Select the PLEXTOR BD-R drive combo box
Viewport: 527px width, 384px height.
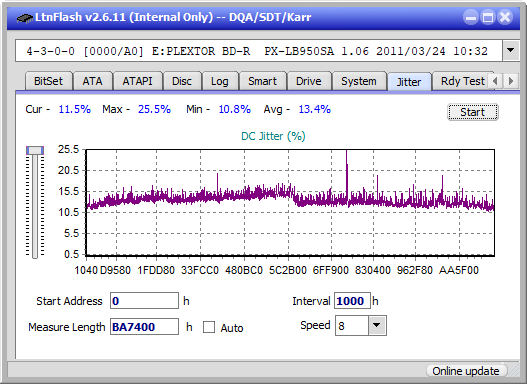[x=259, y=51]
